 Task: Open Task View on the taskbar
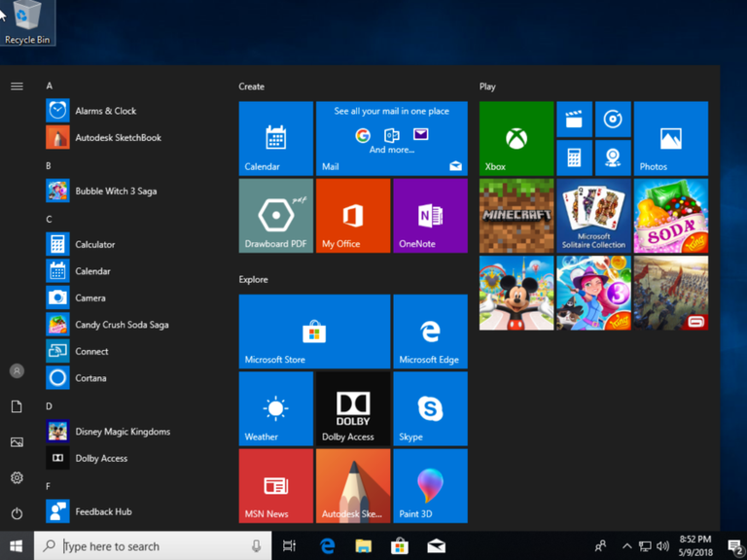tap(289, 545)
